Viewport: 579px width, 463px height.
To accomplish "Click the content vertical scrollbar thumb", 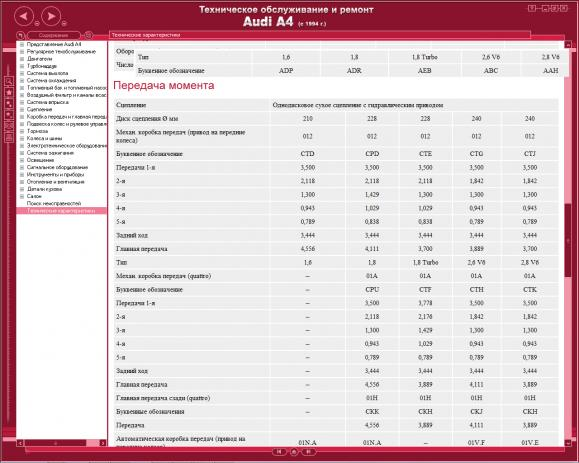I will click(568, 240).
